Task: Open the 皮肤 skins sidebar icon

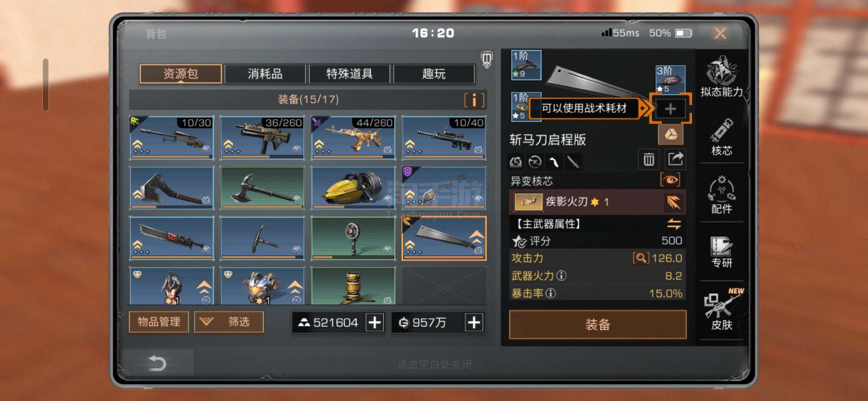Action: [x=721, y=310]
